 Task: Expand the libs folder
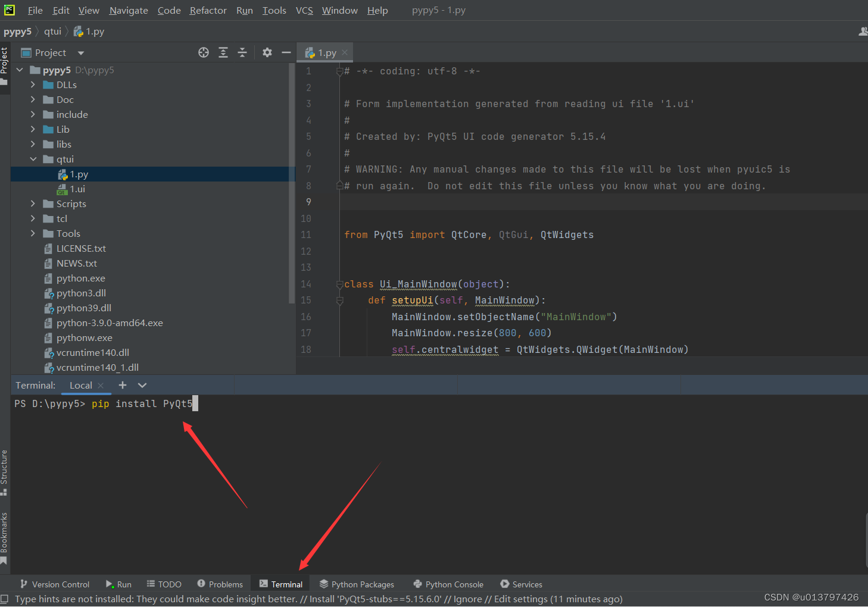tap(33, 144)
